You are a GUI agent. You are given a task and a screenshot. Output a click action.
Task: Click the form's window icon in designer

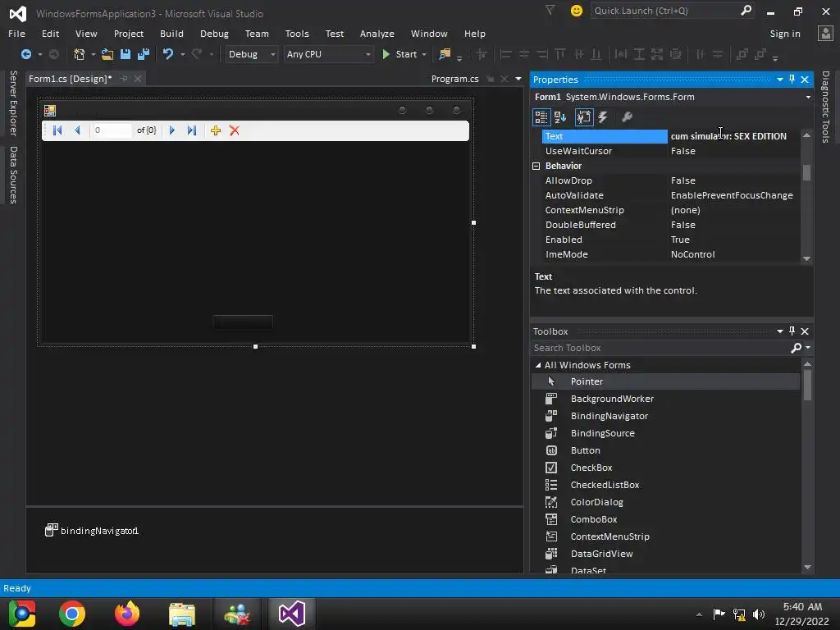pos(50,111)
